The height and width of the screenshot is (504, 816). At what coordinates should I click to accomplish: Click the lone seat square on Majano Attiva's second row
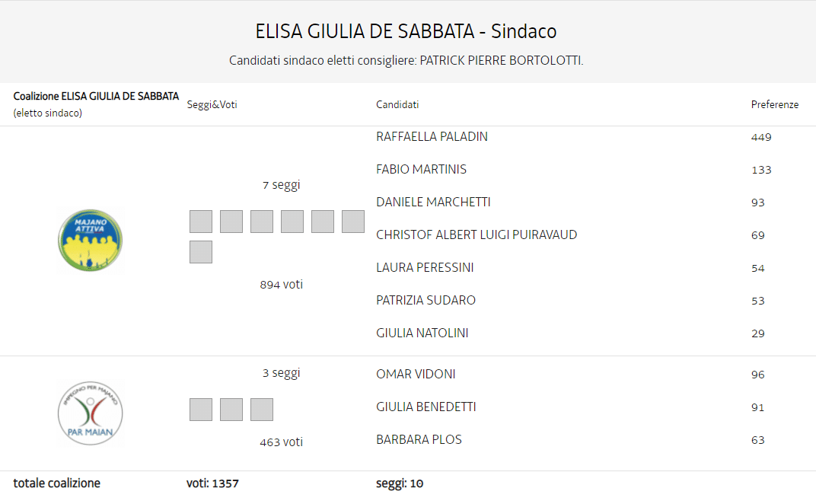tap(201, 252)
